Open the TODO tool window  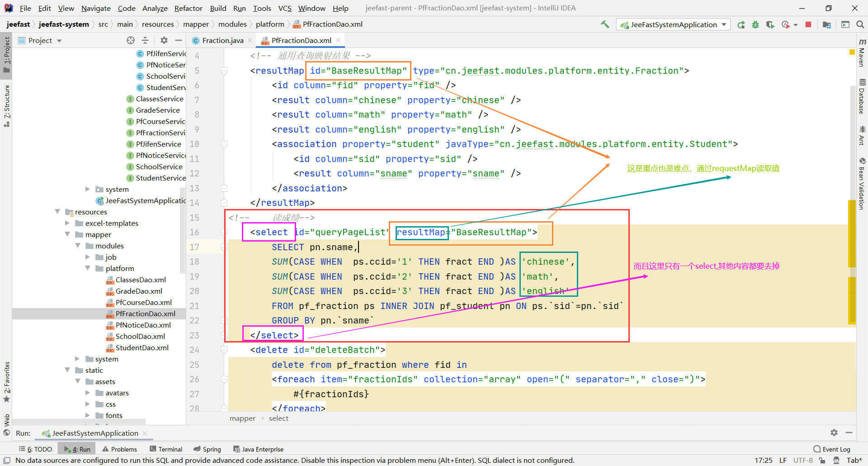(35, 449)
